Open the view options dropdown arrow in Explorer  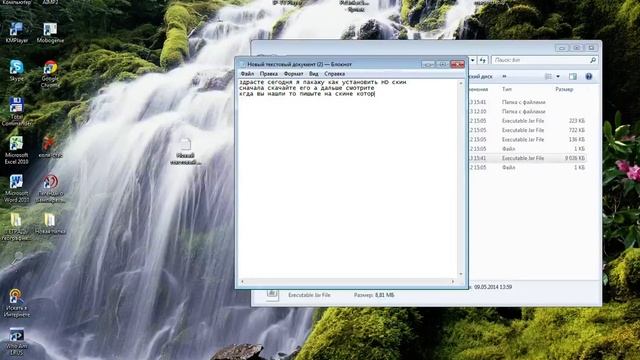point(558,76)
